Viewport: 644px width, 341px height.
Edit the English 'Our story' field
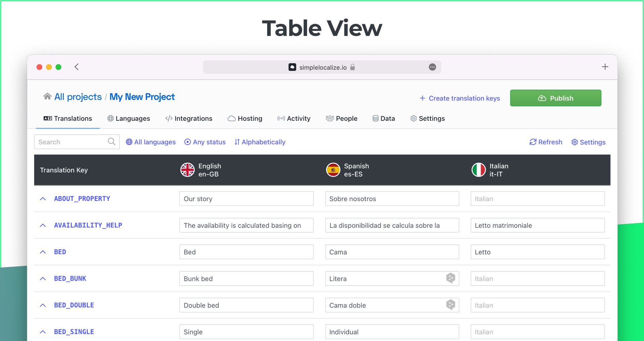246,199
